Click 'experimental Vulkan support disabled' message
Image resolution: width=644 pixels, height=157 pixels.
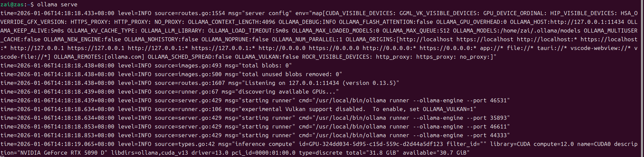[x=302, y=109]
